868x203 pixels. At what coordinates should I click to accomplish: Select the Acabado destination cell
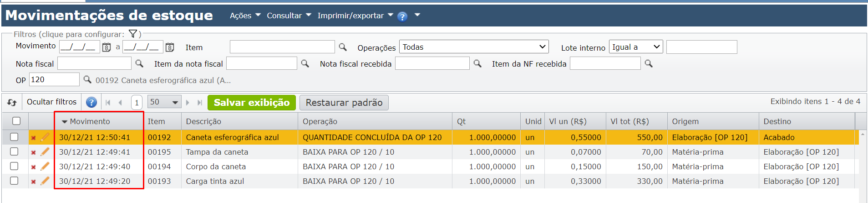click(x=779, y=137)
